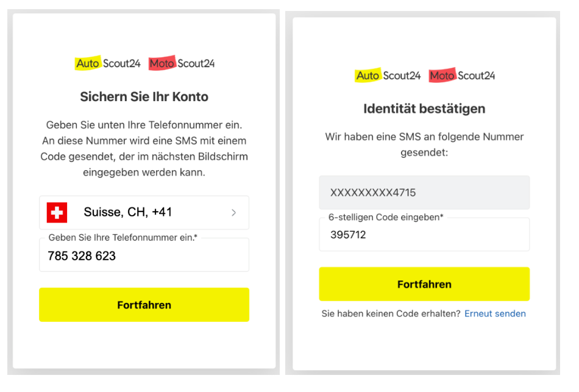This screenshot has width=579, height=392.
Task: Click the Identität bestätigen heading
Action: (x=424, y=109)
